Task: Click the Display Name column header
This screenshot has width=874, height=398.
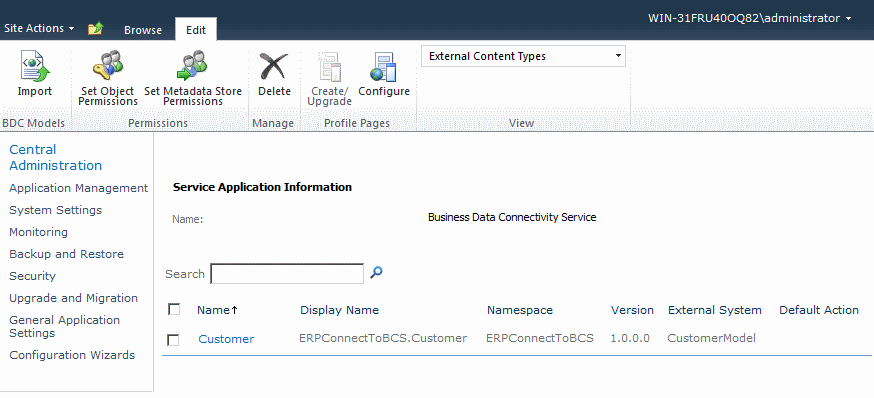Action: pos(339,310)
